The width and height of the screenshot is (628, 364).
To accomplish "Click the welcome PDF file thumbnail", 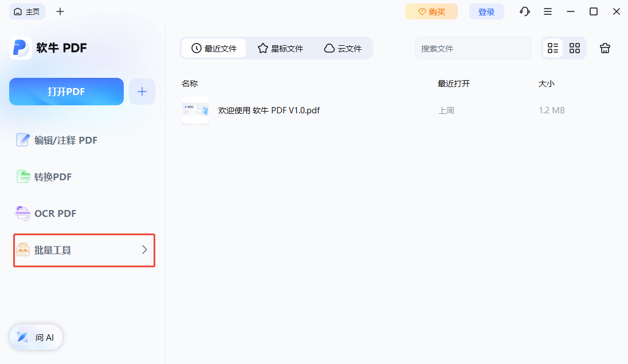I will tap(195, 110).
